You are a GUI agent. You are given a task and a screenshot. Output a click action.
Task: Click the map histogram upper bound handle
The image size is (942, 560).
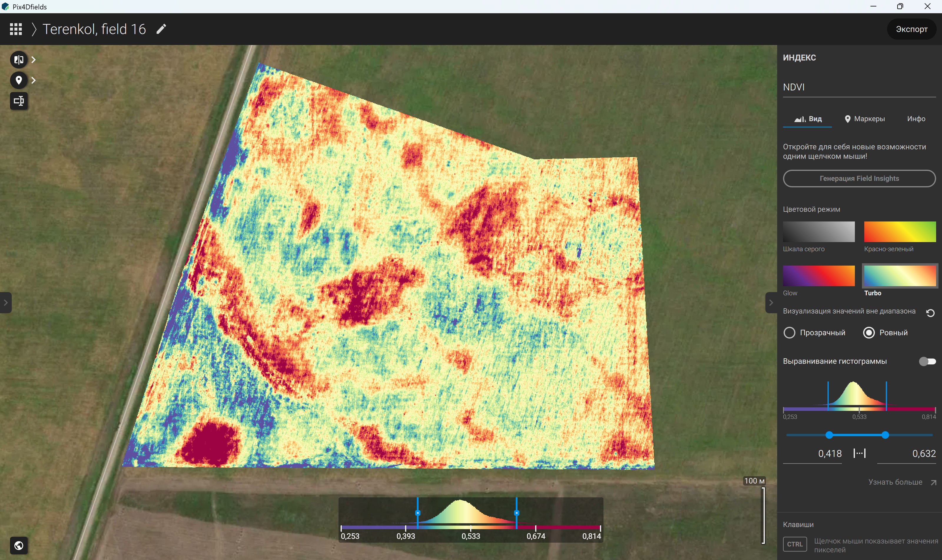click(517, 513)
